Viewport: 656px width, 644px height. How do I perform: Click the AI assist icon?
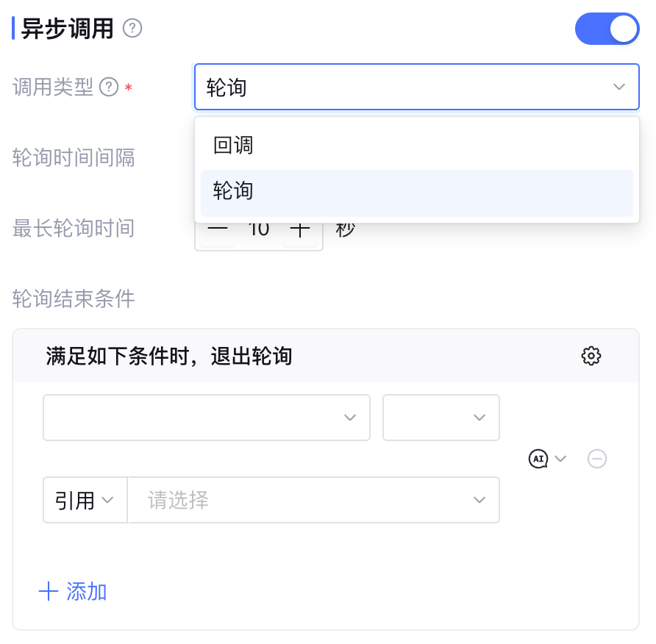538,459
